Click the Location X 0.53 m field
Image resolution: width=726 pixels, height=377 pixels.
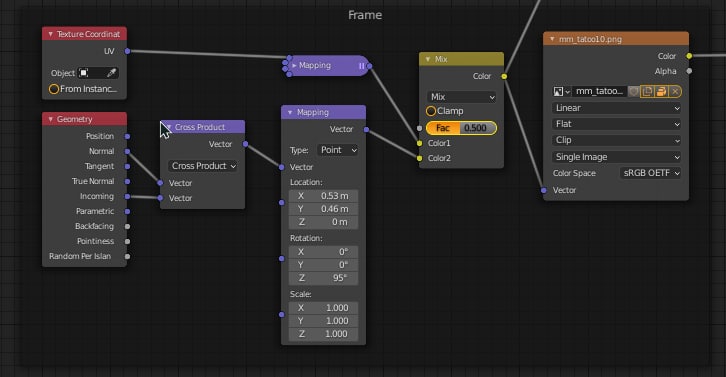pos(323,196)
